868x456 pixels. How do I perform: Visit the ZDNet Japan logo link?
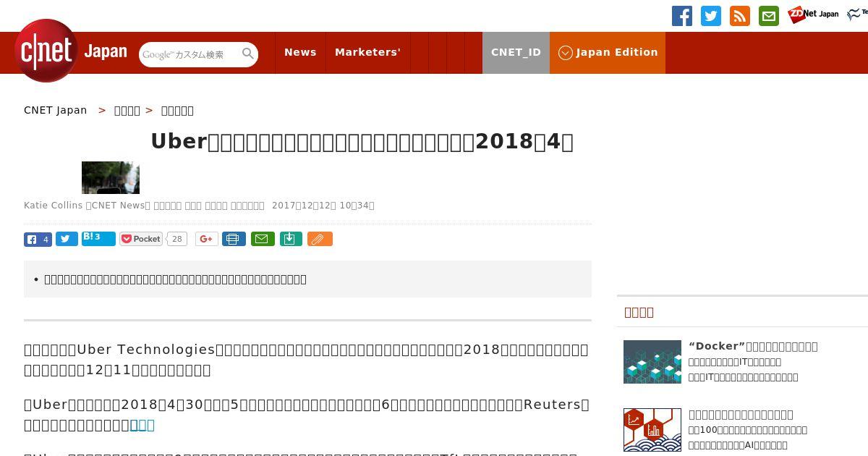click(x=813, y=14)
